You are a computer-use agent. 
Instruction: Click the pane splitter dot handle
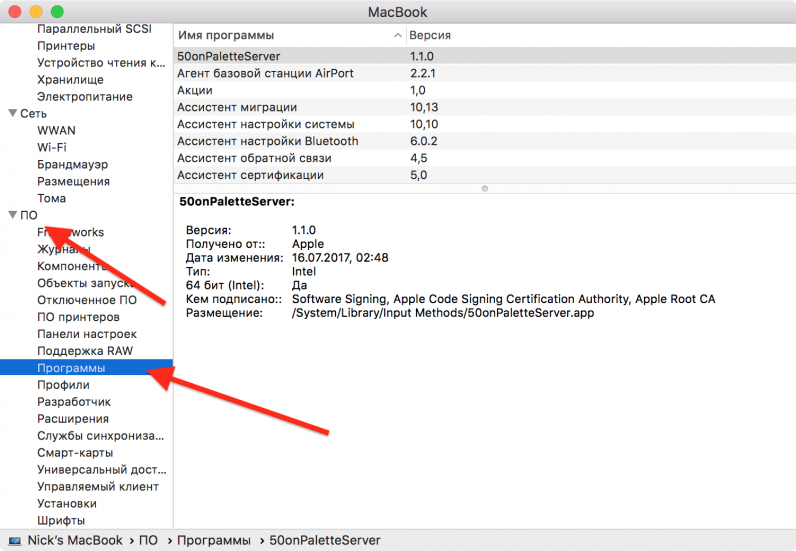[x=485, y=188]
